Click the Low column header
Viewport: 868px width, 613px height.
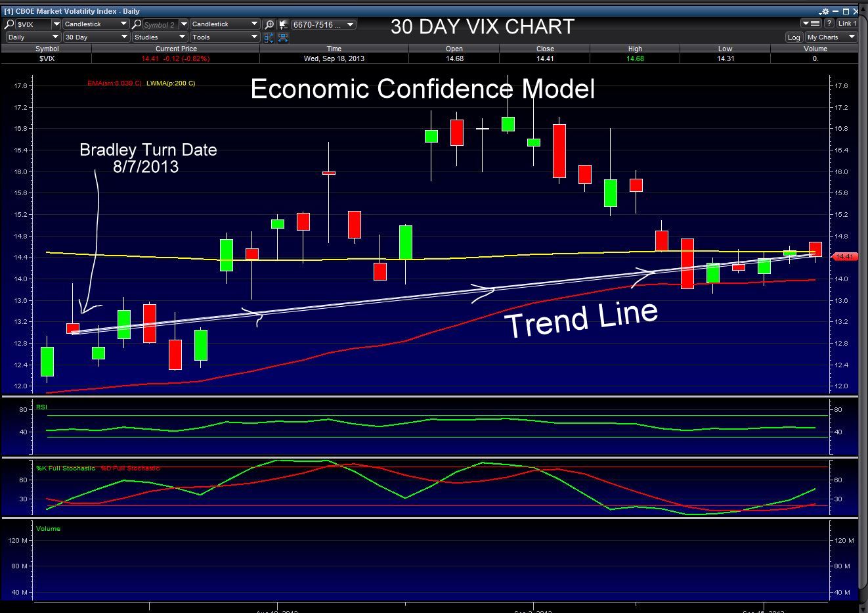[x=725, y=49]
